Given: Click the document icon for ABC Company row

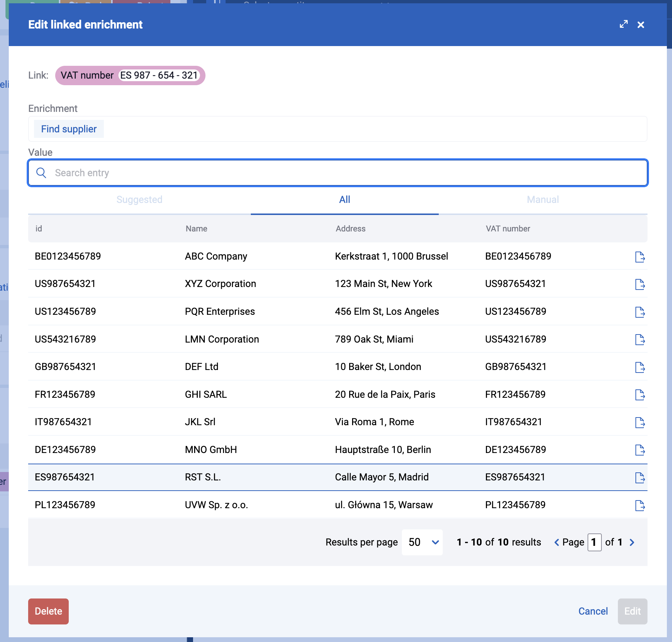Looking at the screenshot, I should tap(640, 257).
